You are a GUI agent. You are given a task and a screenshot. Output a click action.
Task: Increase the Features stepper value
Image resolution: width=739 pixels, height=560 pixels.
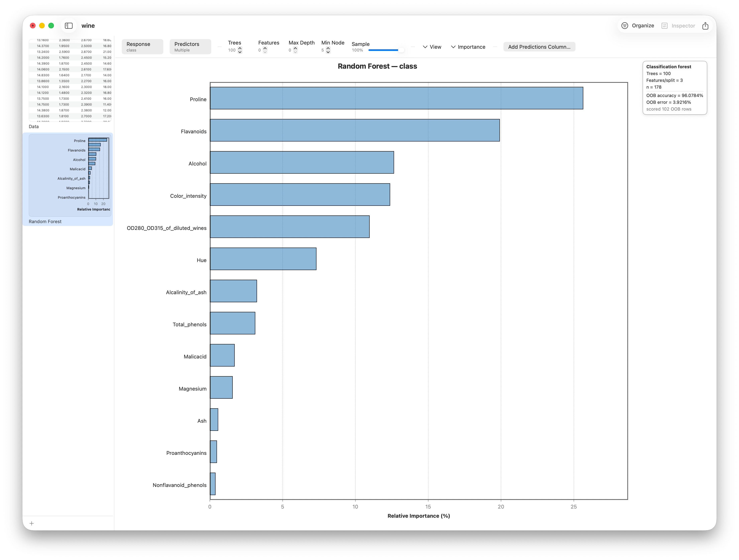265,48
